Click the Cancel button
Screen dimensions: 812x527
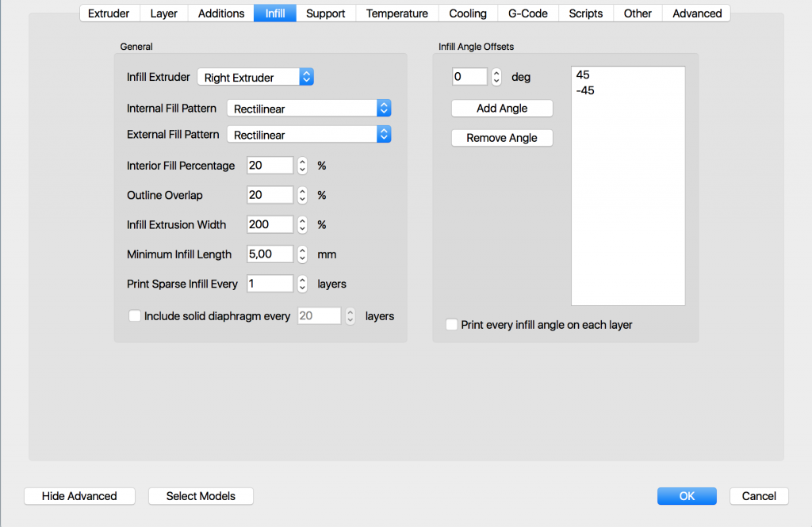pos(759,496)
